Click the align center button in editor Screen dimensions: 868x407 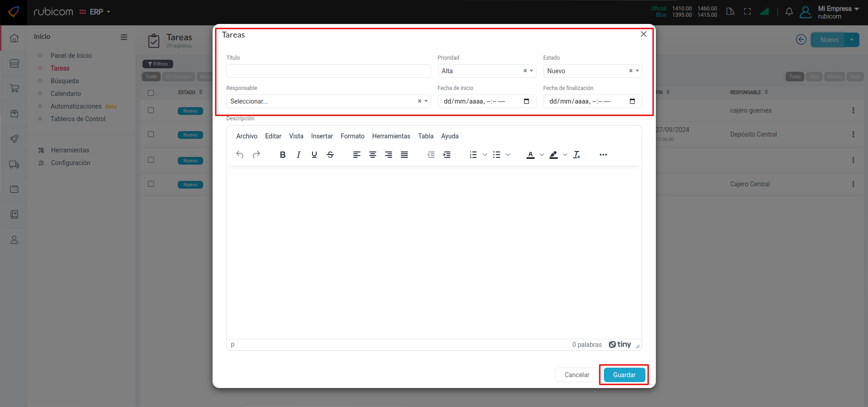372,155
